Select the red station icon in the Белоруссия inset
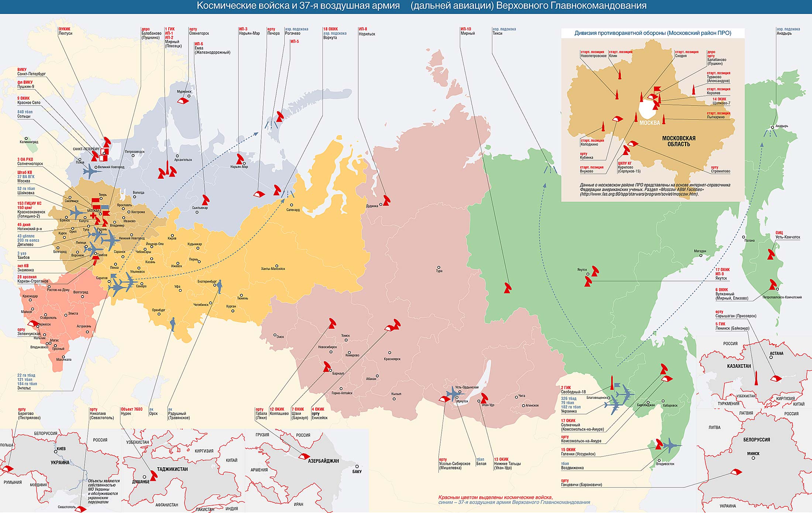The width and height of the screenshot is (812, 513). coord(736,472)
